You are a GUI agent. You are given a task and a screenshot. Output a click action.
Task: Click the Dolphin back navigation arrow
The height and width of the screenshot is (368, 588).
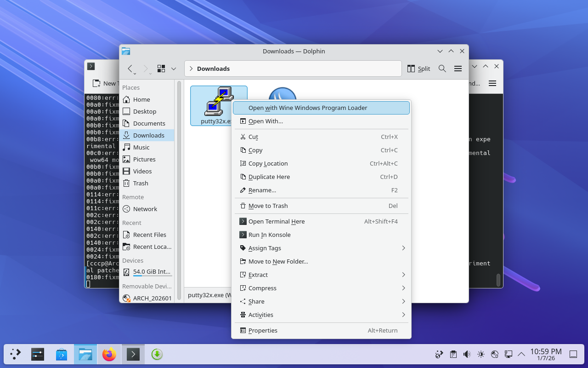click(x=130, y=69)
